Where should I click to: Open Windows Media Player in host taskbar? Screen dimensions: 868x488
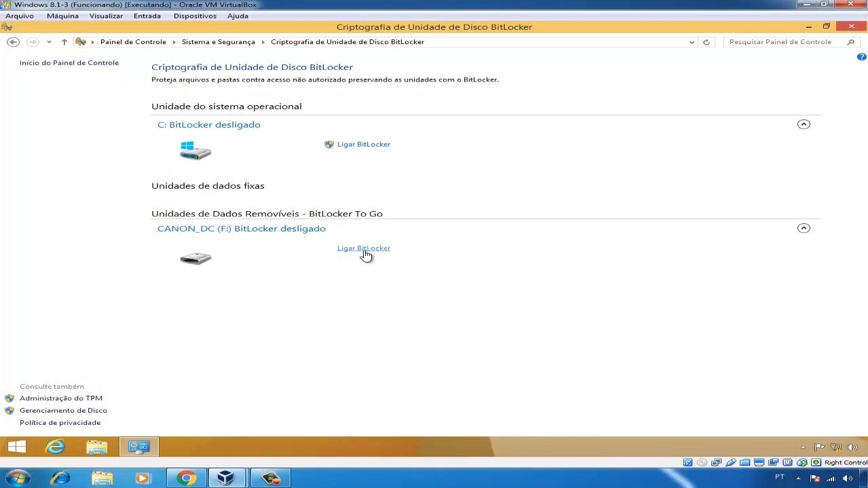(143, 478)
